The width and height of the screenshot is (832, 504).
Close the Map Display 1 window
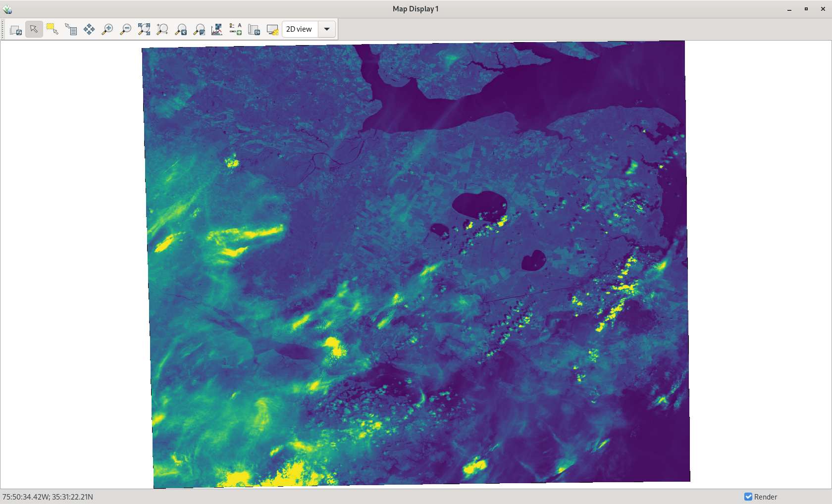[823, 9]
